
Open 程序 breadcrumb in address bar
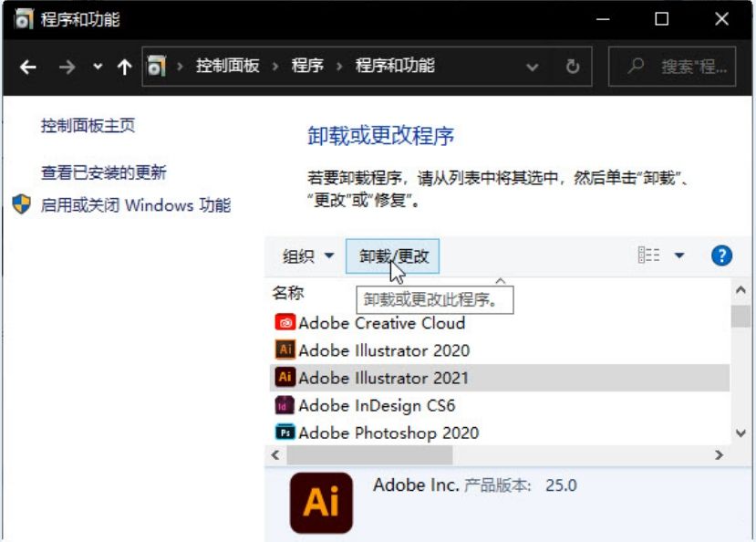[307, 66]
